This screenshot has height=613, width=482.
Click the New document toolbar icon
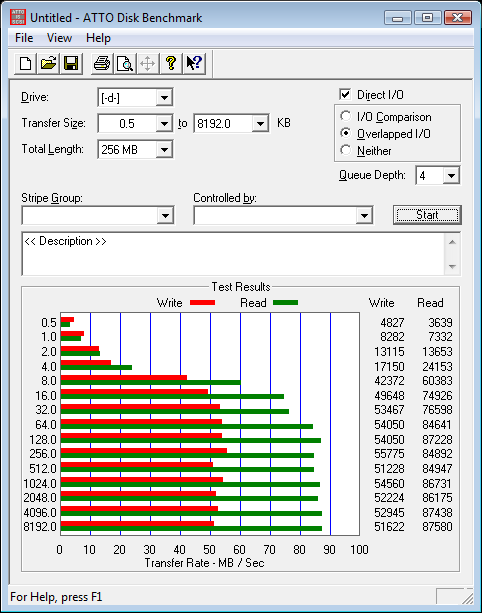[x=25, y=63]
